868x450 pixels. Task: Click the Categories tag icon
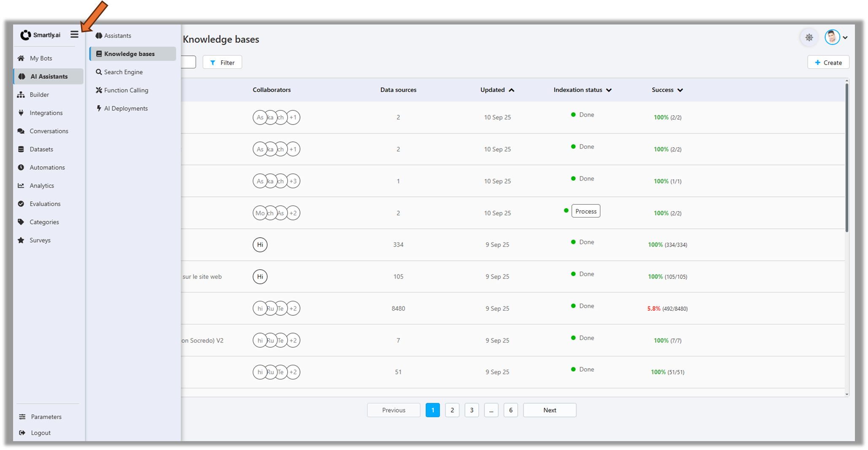21,222
